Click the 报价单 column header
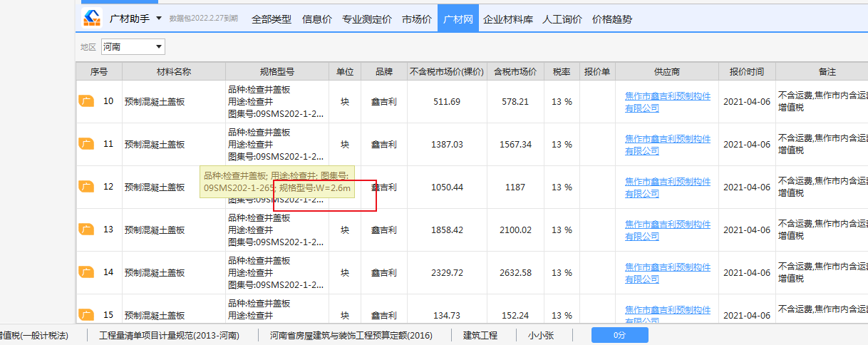Screen dimensions: 868x345 point(597,71)
